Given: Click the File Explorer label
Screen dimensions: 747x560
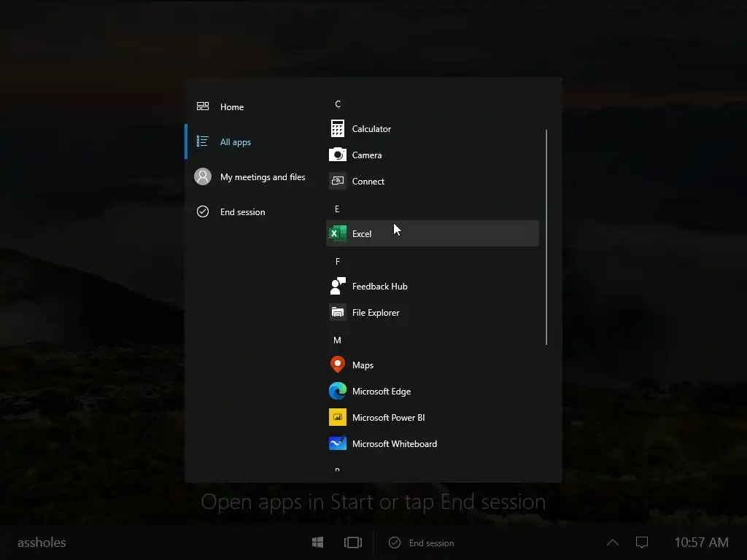Looking at the screenshot, I should point(376,313).
